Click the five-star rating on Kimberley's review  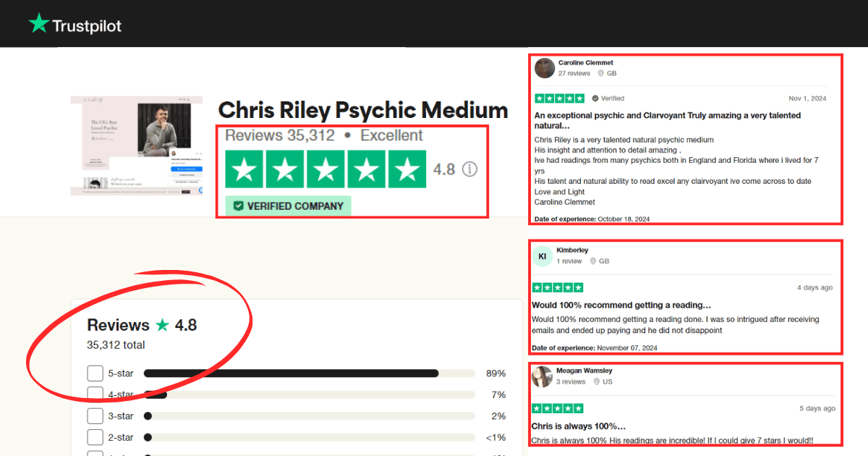coord(558,287)
